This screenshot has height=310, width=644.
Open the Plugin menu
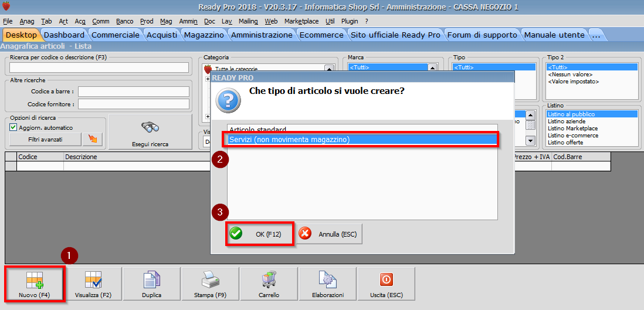[350, 21]
